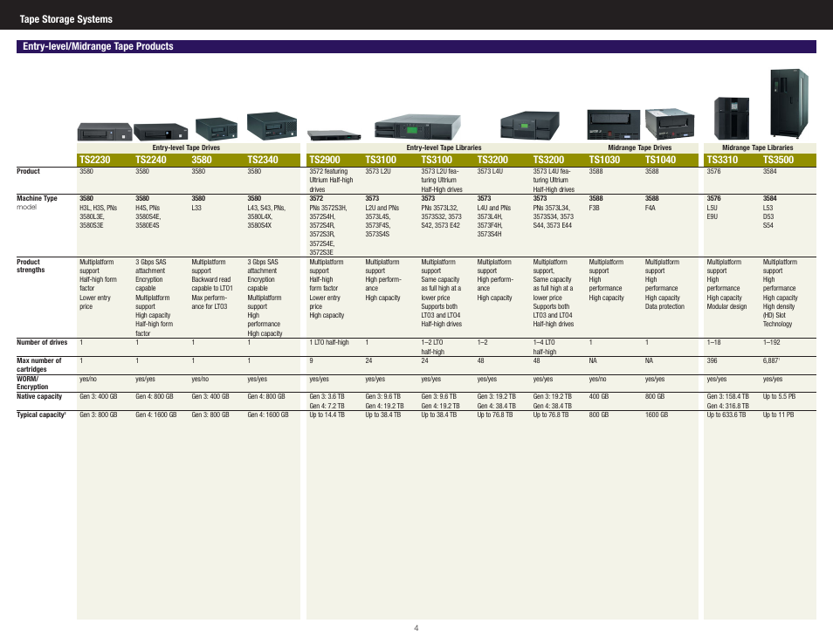The height and width of the screenshot is (644, 833).
Task: Click the 'Up to 633.6 TB' typical capacity cell
Action: (726, 414)
